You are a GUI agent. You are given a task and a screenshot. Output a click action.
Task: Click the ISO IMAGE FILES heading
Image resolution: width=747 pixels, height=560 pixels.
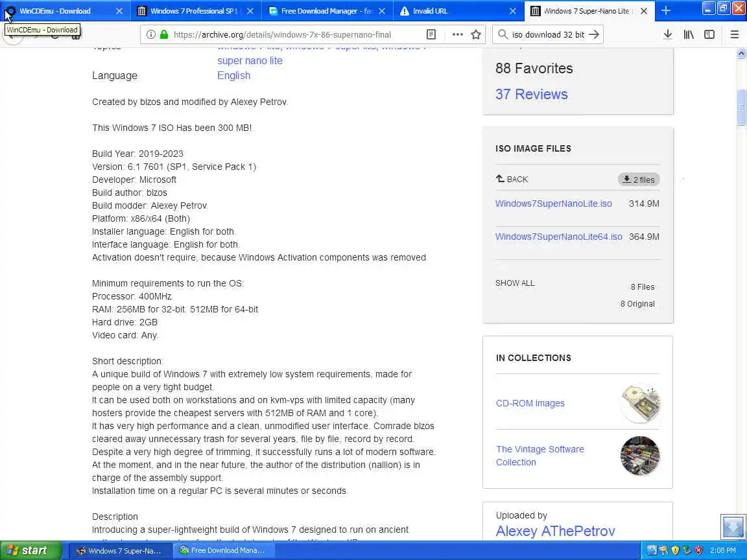(533, 148)
